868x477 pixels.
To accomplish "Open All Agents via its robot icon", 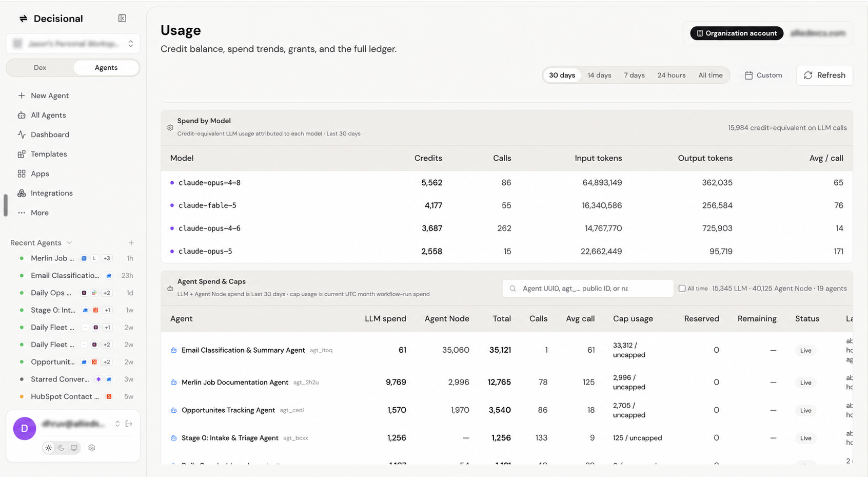I will click(x=22, y=115).
